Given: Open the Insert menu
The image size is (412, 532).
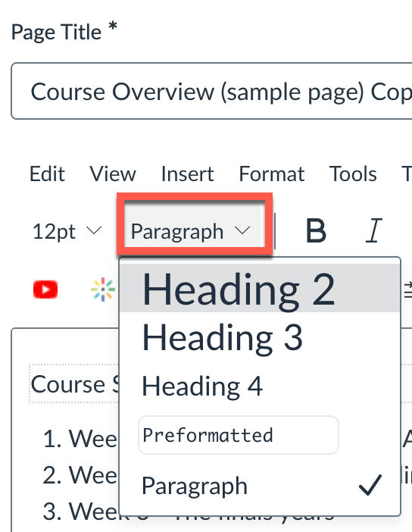Looking at the screenshot, I should click(x=188, y=174).
